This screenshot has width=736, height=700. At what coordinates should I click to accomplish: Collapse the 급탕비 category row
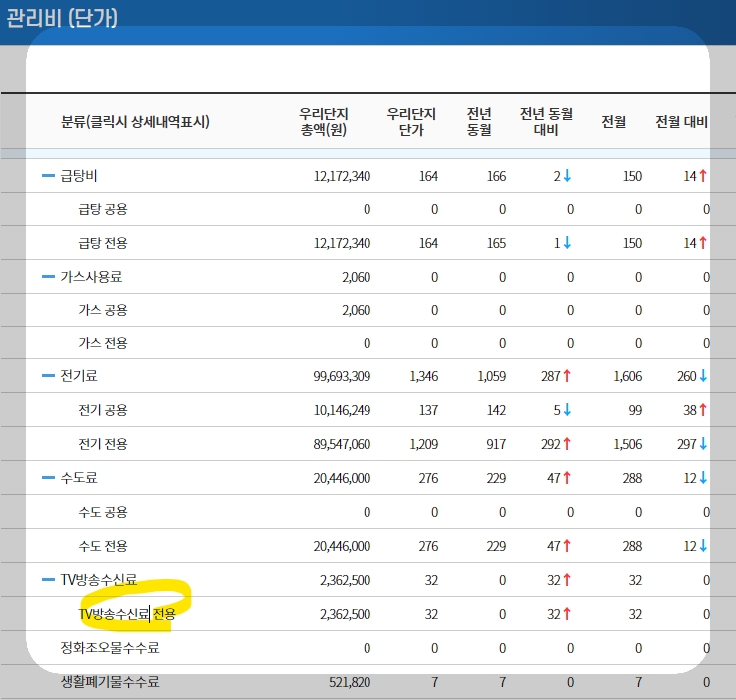pyautogui.click(x=48, y=176)
